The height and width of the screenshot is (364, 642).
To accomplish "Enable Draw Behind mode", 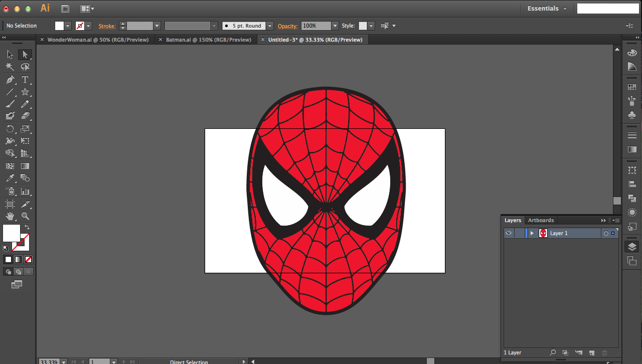I will point(18,272).
